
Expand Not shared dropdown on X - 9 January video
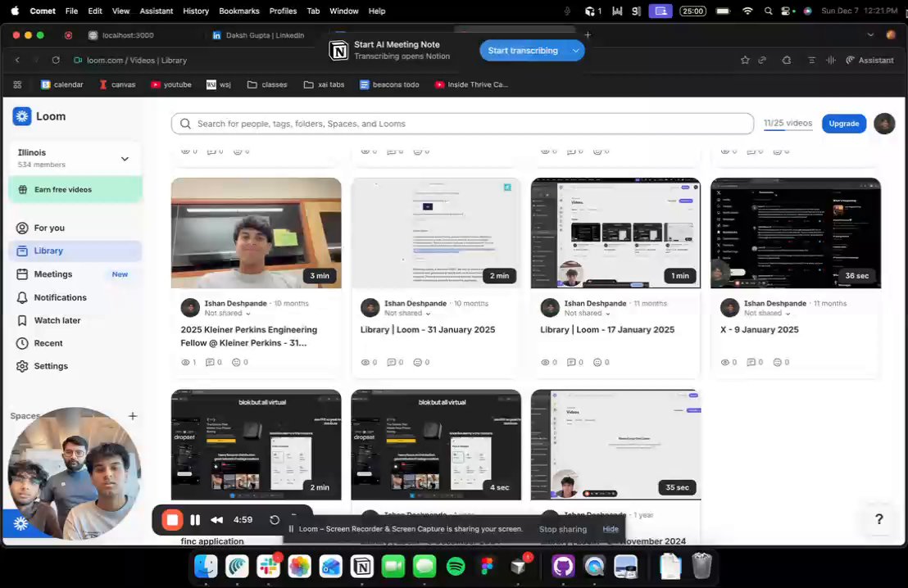click(767, 313)
